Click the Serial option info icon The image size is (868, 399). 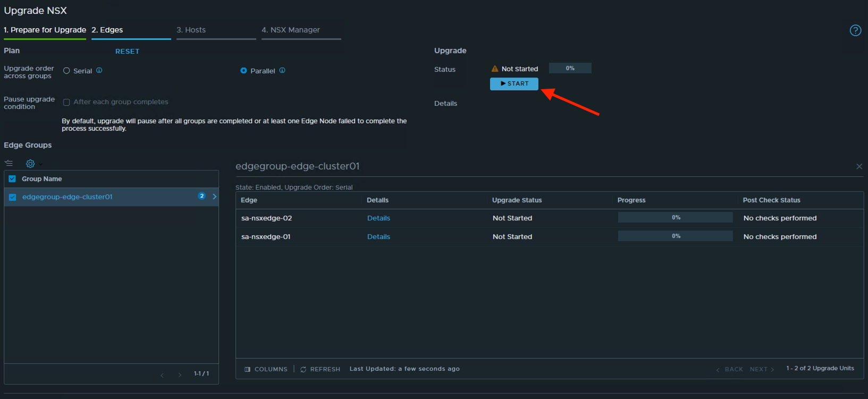99,70
